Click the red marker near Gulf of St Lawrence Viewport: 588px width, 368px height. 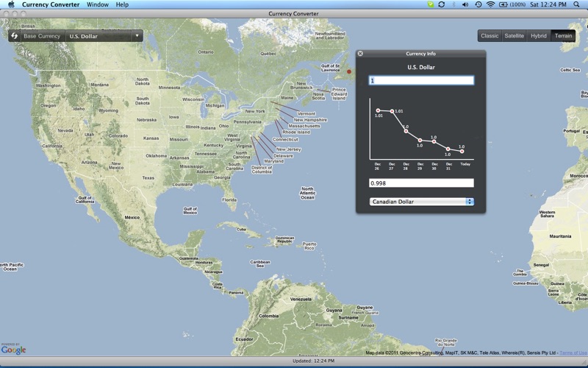pos(349,71)
